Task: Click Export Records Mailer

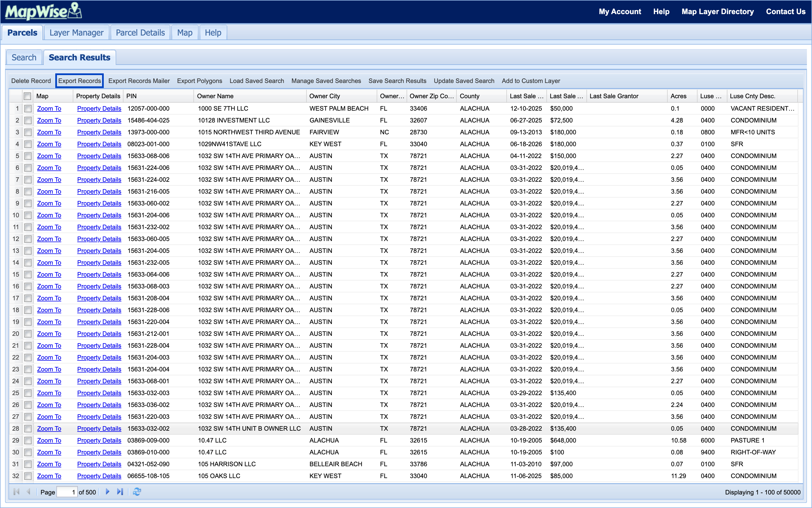Action: pyautogui.click(x=139, y=81)
